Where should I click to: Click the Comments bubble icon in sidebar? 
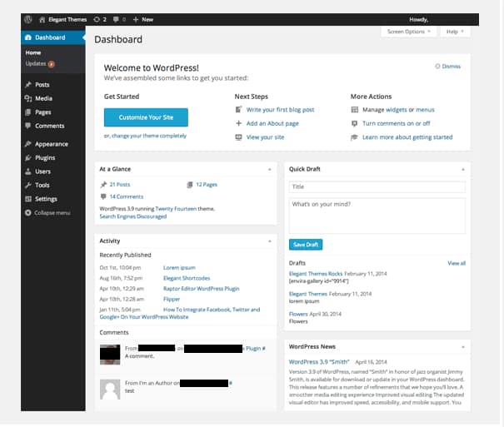pyautogui.click(x=28, y=126)
